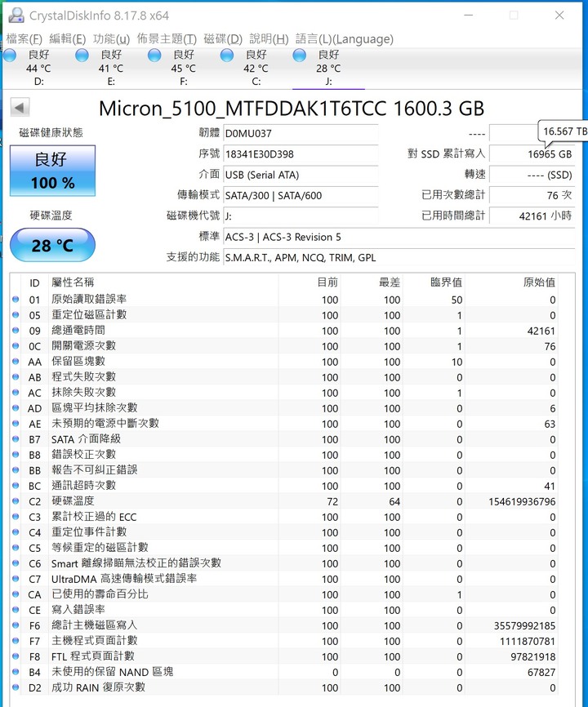Image resolution: width=588 pixels, height=707 pixels.
Task: Click status dot for attribute 05
Action: point(16,315)
